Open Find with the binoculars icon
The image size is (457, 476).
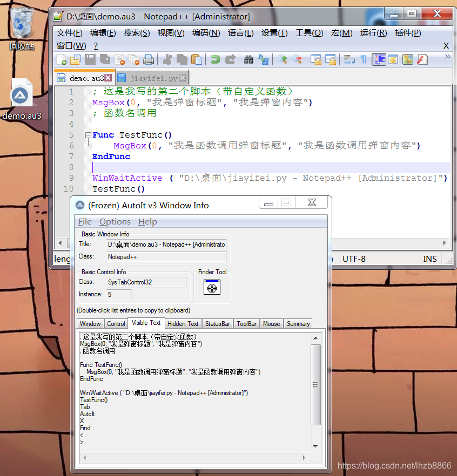[x=248, y=59]
